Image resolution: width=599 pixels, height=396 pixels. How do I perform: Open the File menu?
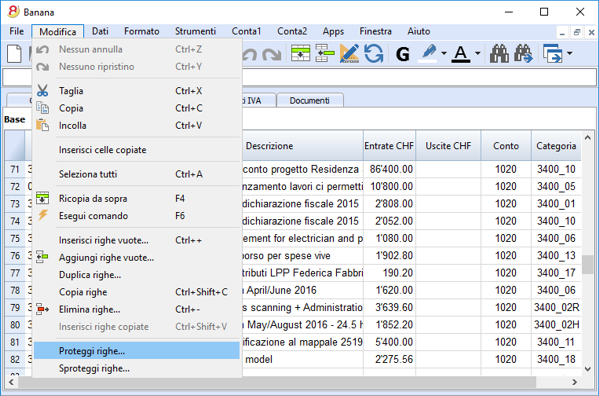click(16, 31)
